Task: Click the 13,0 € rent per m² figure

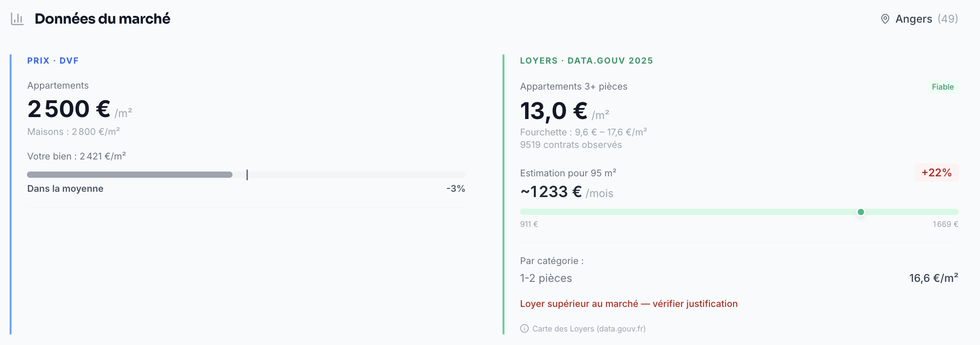Action: tap(554, 111)
